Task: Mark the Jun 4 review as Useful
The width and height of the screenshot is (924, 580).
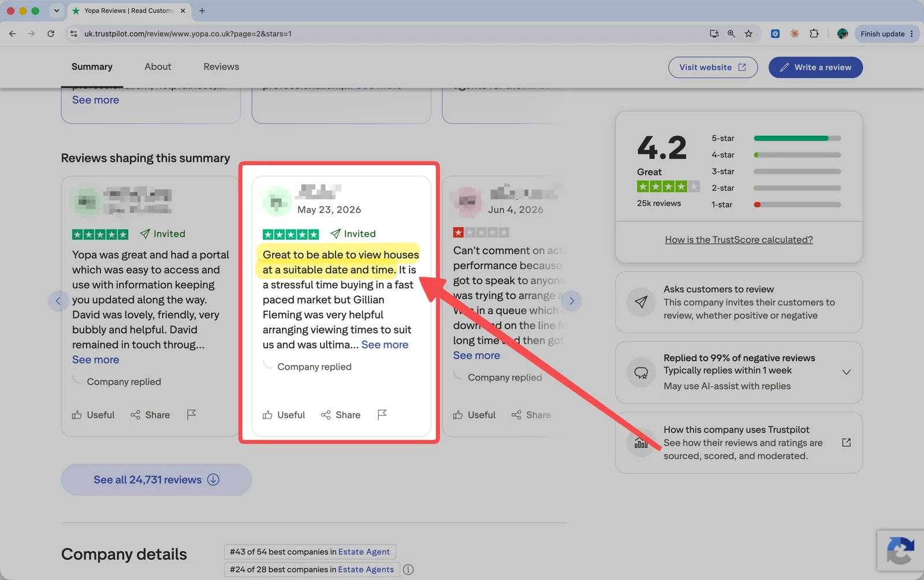Action: coord(474,415)
